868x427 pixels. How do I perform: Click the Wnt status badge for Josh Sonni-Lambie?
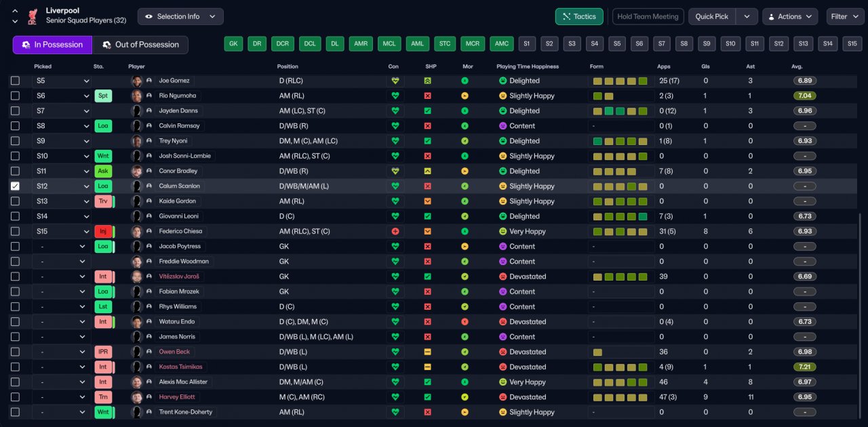[x=103, y=156]
